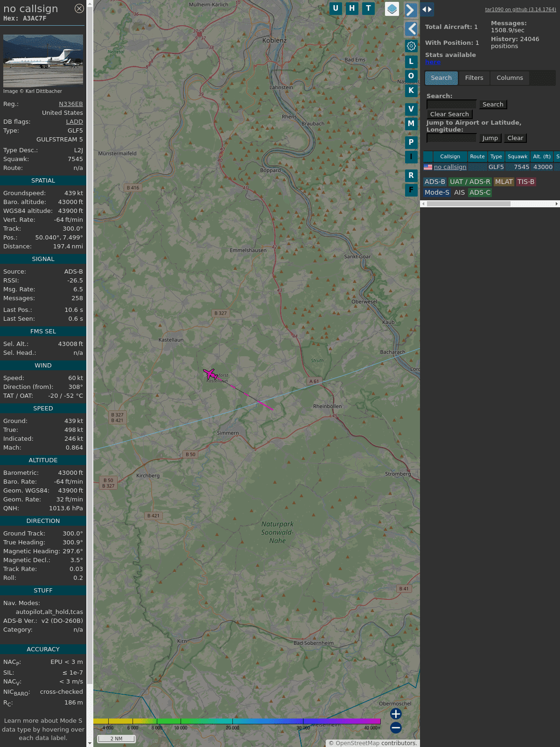Open the N336EB registration link
Viewport: 560px width, 747px height.
coord(70,104)
